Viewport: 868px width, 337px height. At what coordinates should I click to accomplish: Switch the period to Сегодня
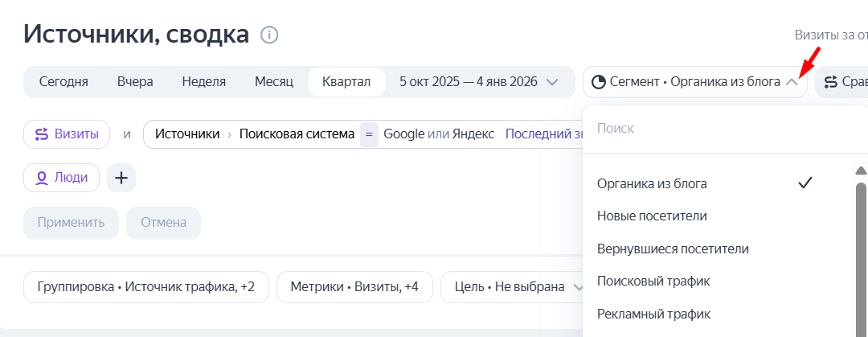tap(63, 82)
